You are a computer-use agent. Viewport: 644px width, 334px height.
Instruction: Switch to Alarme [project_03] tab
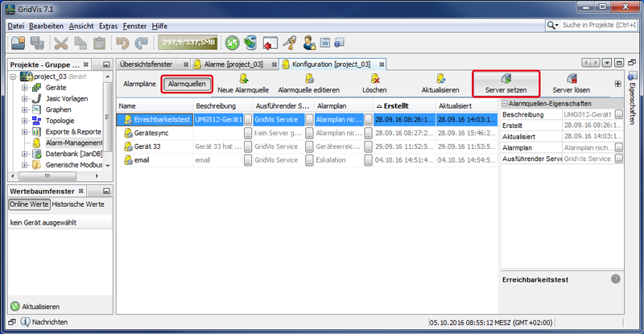[236, 64]
